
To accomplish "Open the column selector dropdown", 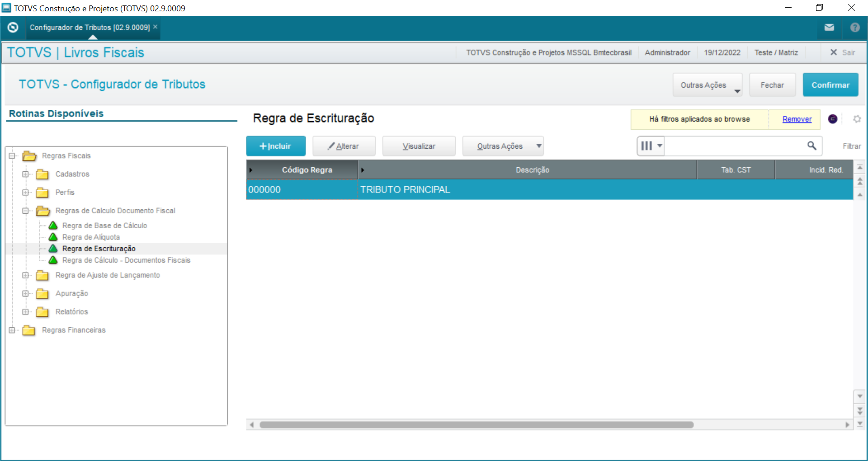I will 651,146.
